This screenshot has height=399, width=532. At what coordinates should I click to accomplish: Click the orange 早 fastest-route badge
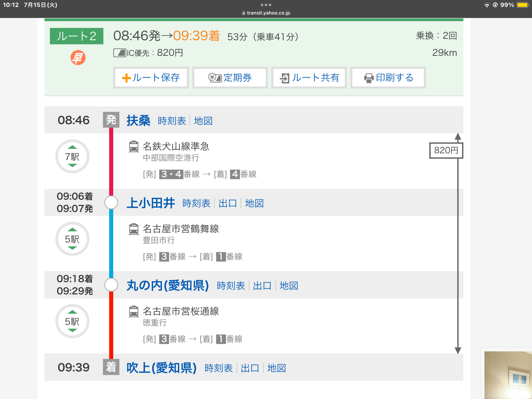(x=78, y=58)
